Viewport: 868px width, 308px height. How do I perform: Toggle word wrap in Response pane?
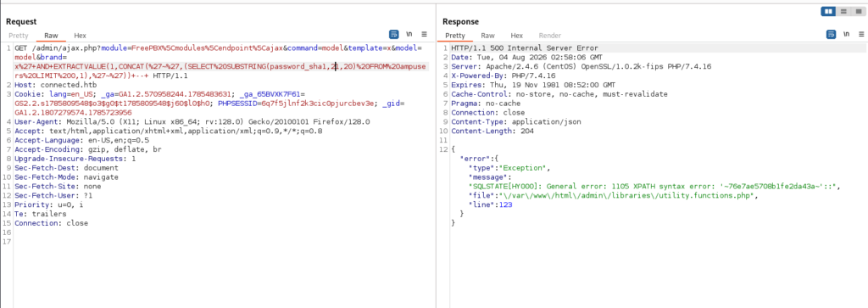(831, 34)
